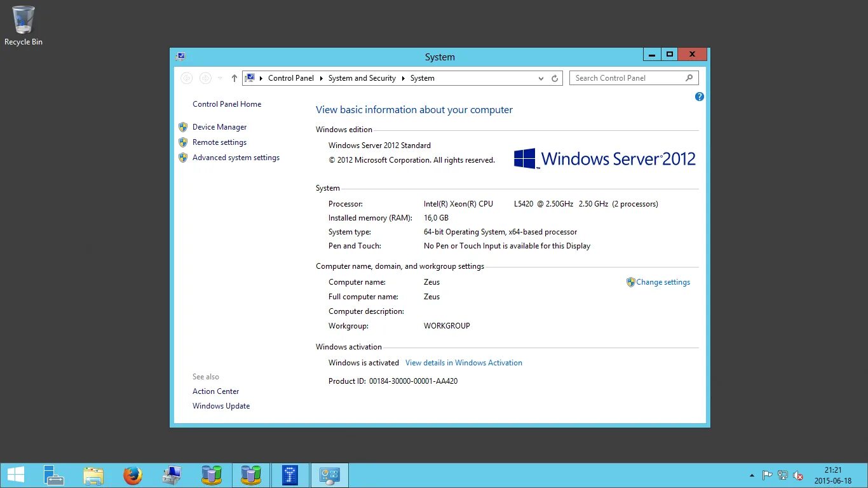Select Control Panel in breadcrumb
Image resolution: width=868 pixels, height=488 pixels.
click(x=291, y=78)
